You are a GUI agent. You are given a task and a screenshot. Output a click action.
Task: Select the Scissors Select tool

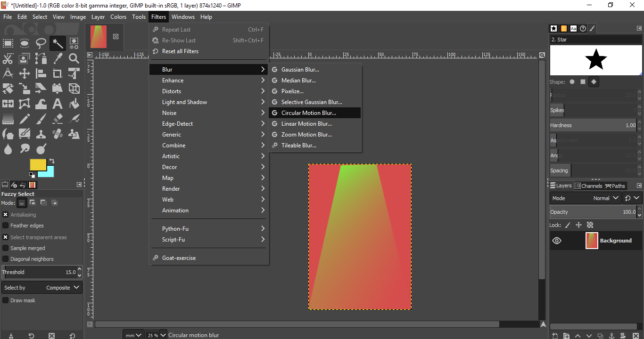[8, 59]
